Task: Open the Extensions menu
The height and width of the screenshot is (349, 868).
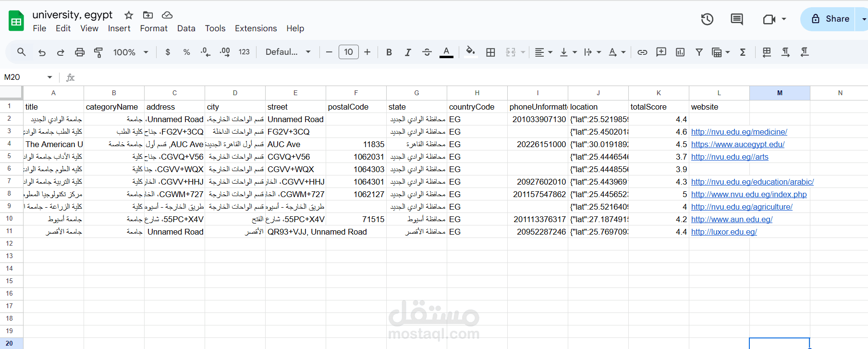Action: click(x=256, y=28)
